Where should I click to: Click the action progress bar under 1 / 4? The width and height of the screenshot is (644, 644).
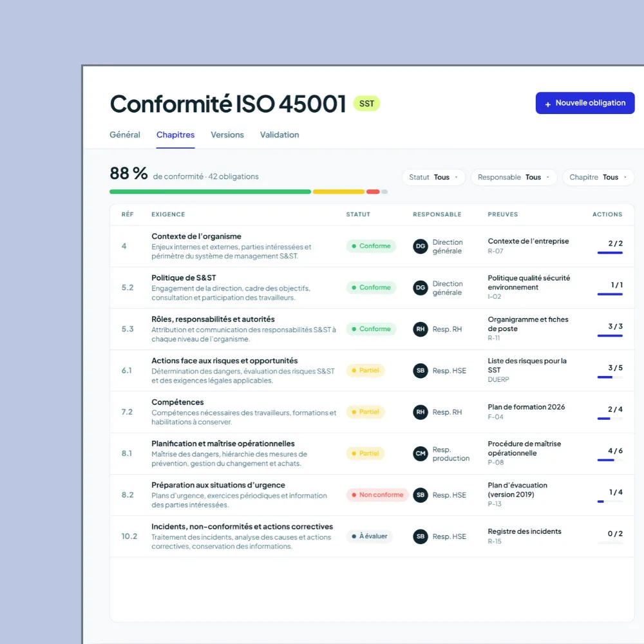pos(610,502)
